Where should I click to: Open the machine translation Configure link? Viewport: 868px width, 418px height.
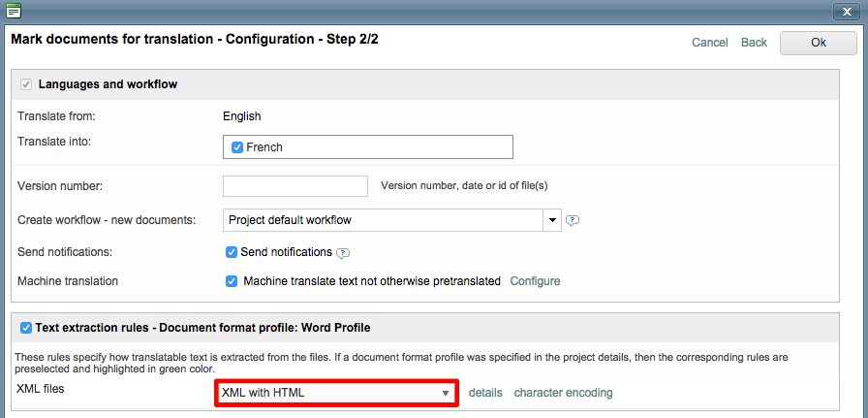(535, 281)
